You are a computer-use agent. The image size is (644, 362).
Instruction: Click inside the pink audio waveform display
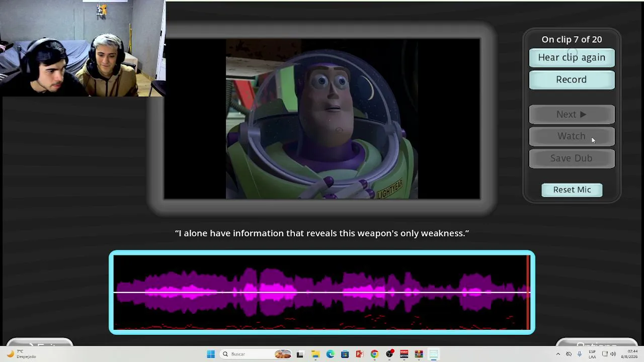(x=322, y=292)
